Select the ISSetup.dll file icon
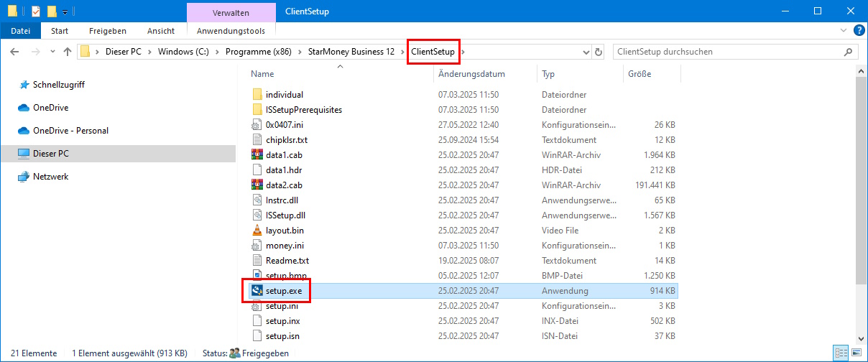The image size is (868, 362). 258,215
